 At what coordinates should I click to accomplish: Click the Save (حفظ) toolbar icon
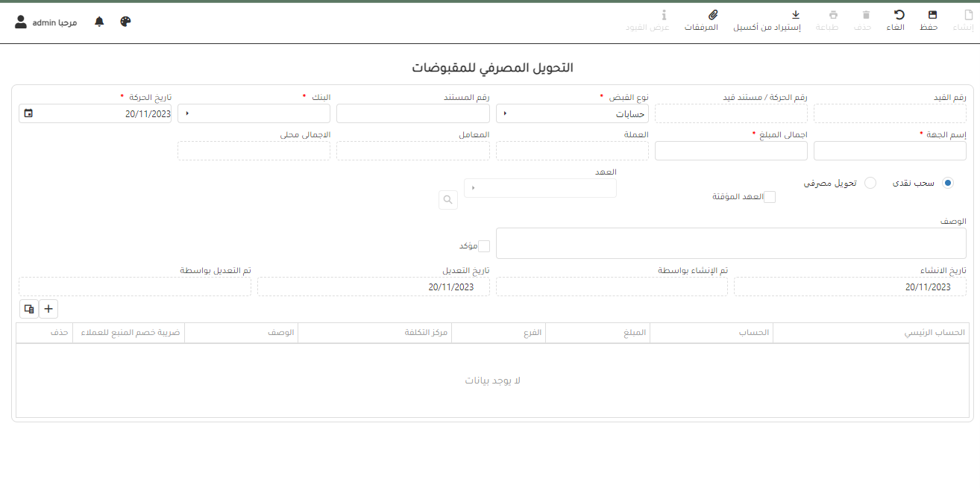click(x=932, y=15)
